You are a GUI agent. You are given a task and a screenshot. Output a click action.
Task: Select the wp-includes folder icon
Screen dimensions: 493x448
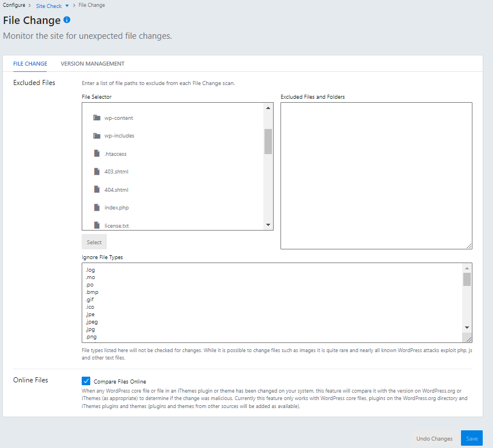click(x=97, y=136)
